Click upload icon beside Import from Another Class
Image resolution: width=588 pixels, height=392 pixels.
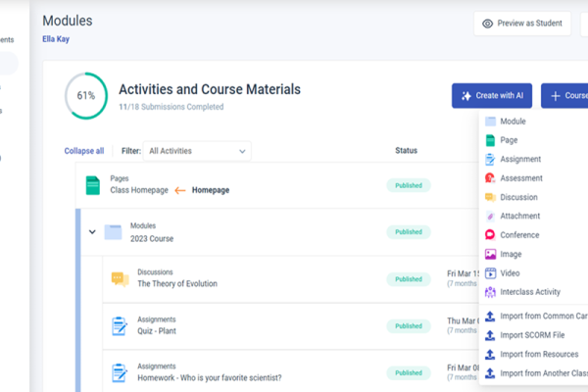(x=490, y=373)
